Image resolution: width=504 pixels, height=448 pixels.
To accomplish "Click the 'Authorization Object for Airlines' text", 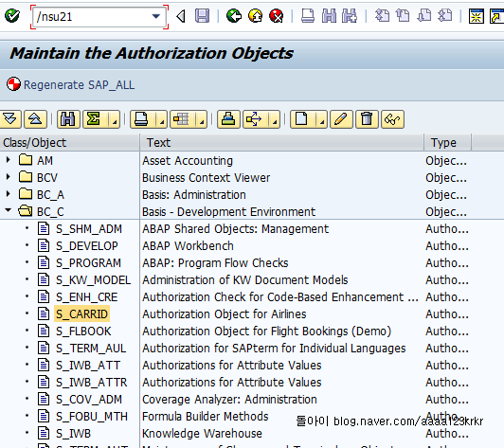I will click(224, 314).
